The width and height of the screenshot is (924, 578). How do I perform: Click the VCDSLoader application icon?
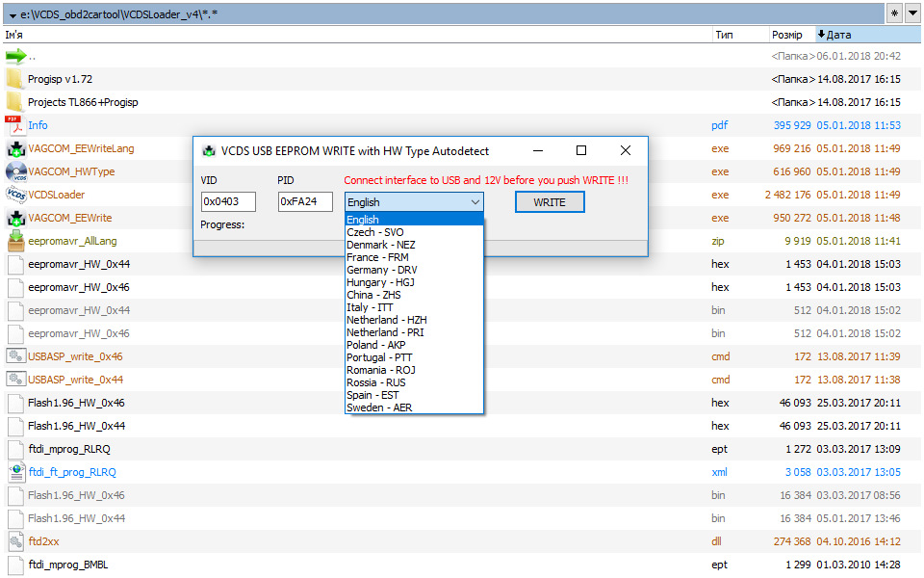click(x=16, y=195)
